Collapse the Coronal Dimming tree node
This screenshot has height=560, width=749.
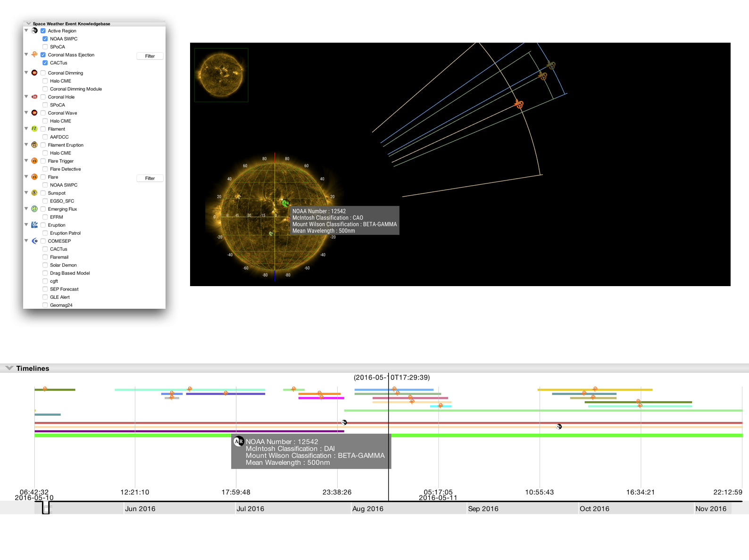pos(26,72)
